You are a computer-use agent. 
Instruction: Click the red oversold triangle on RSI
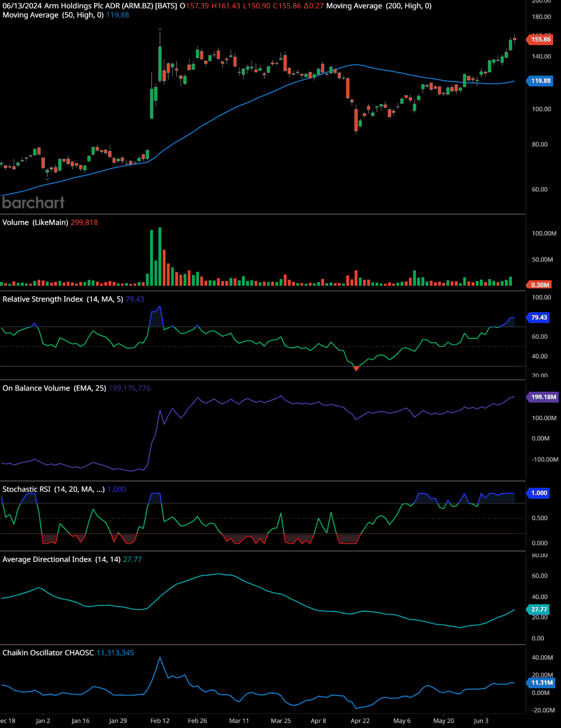(356, 369)
